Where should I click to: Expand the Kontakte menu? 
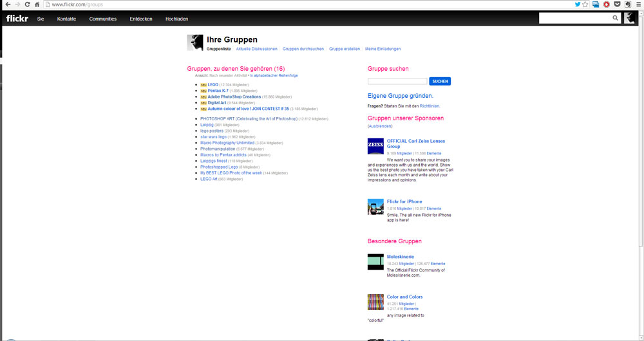tap(66, 19)
